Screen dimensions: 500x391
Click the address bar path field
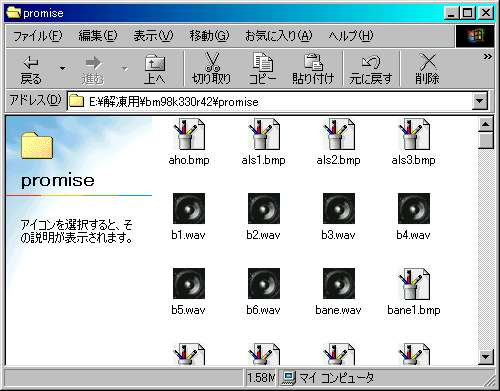click(269, 101)
